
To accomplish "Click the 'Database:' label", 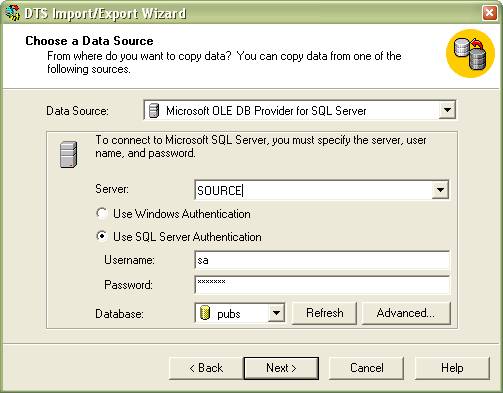I will point(119,314).
